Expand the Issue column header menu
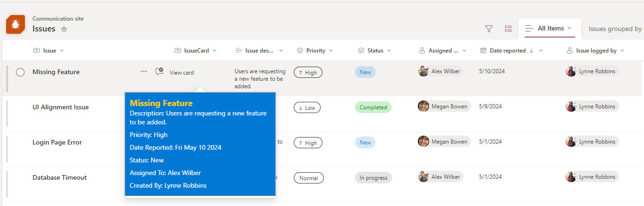This screenshot has height=206, width=644. 62,51
